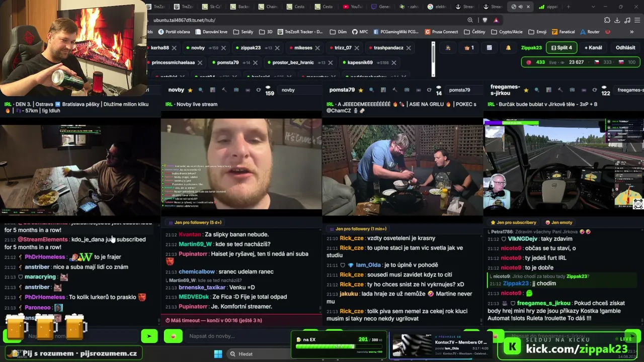
Task: Remove trashpandacz from the channel list
Action: 409,48
